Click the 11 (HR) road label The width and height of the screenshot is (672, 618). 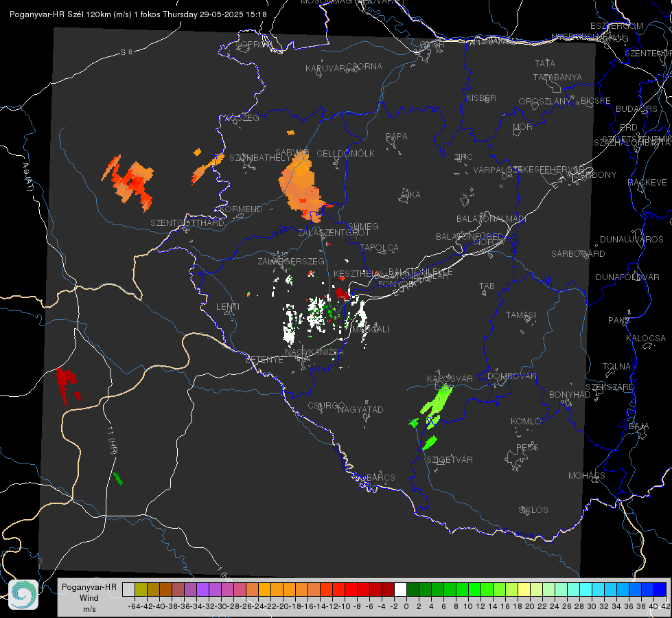pos(111,441)
